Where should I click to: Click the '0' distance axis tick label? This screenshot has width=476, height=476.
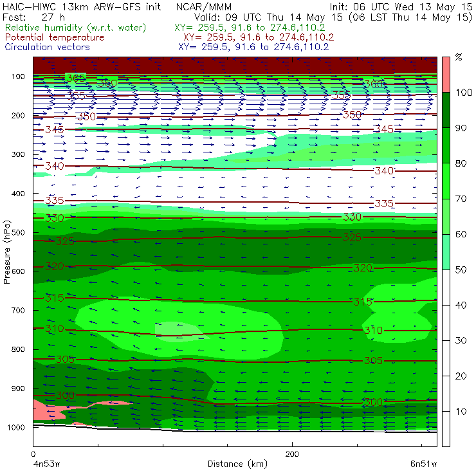pos(33,454)
